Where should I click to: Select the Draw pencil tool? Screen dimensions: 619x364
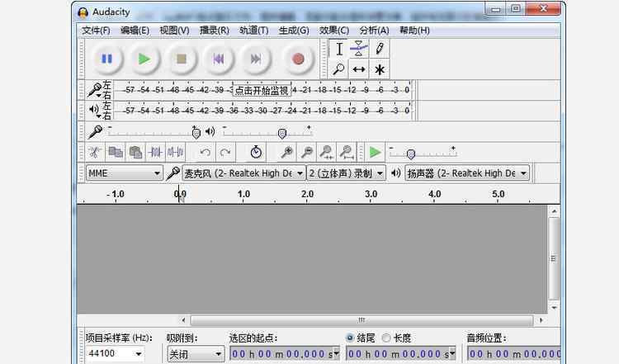380,49
